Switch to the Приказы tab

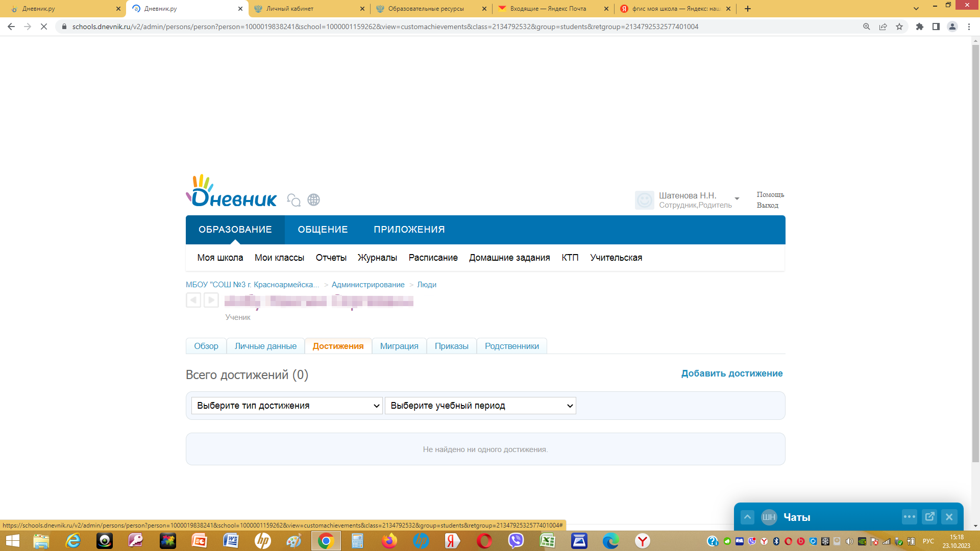(451, 346)
